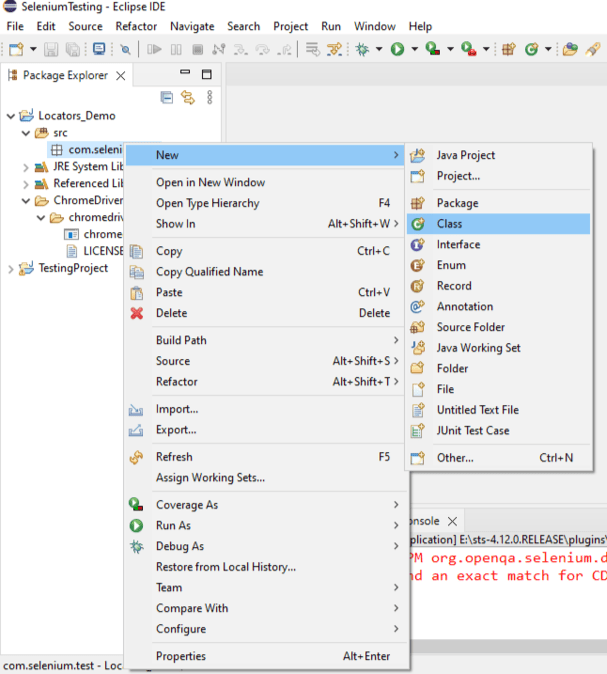Open Run As submenu
Screen dimensions: 607x674
[x=265, y=526]
